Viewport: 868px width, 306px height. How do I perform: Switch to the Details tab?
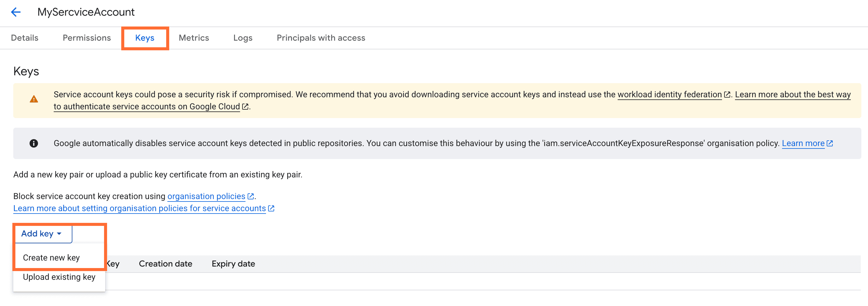click(25, 38)
